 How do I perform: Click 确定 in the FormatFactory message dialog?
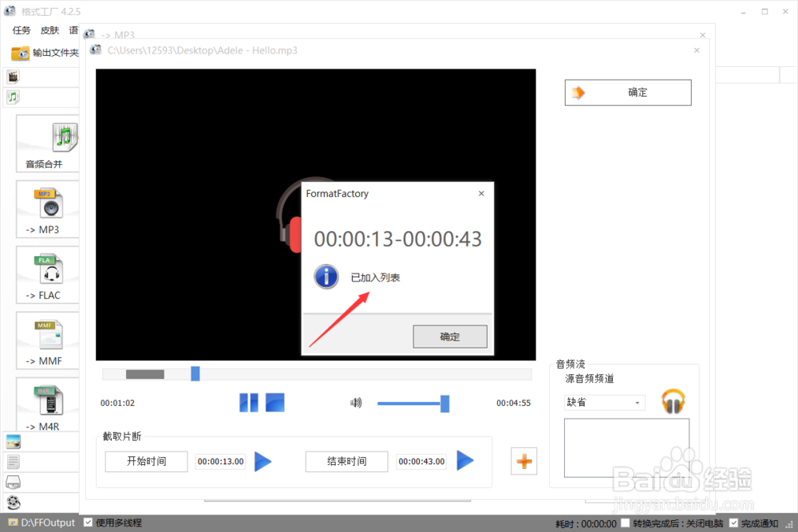coord(450,337)
